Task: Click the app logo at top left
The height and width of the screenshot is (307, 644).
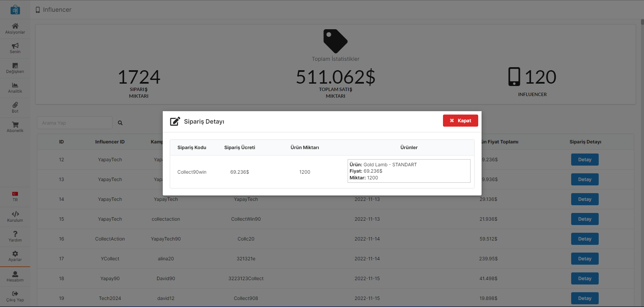Action: 15,10
